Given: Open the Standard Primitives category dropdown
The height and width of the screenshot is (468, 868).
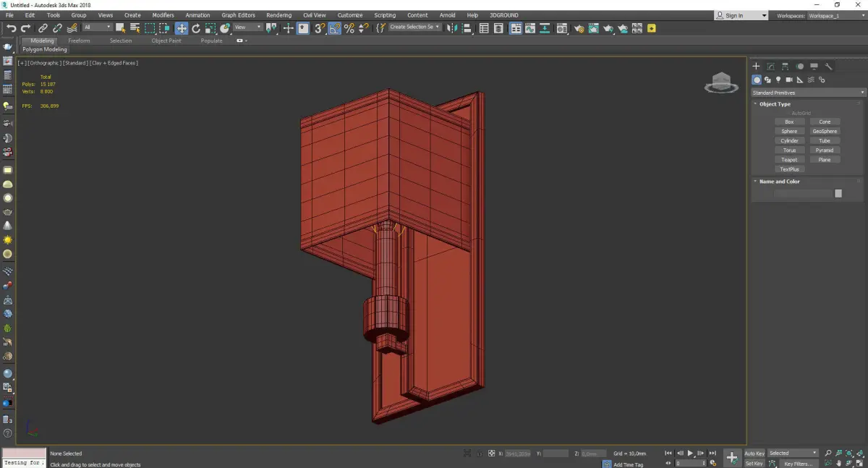Looking at the screenshot, I should tap(808, 93).
